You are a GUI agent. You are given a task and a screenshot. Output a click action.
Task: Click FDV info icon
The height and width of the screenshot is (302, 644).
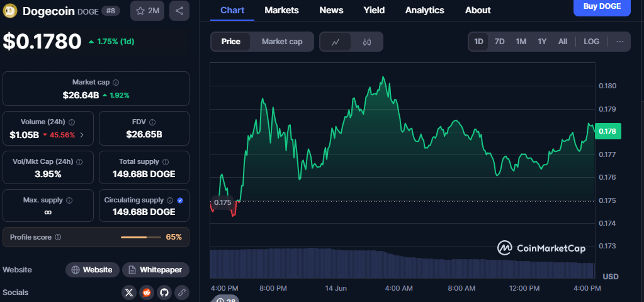point(152,122)
